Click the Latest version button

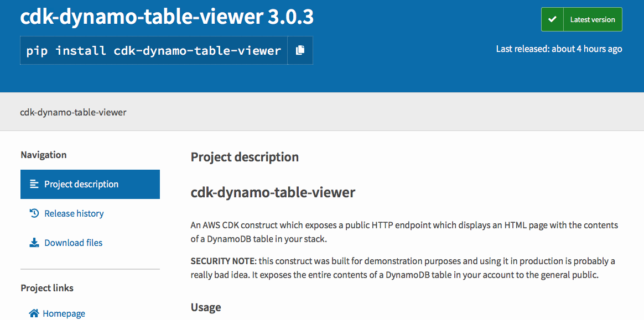point(581,19)
